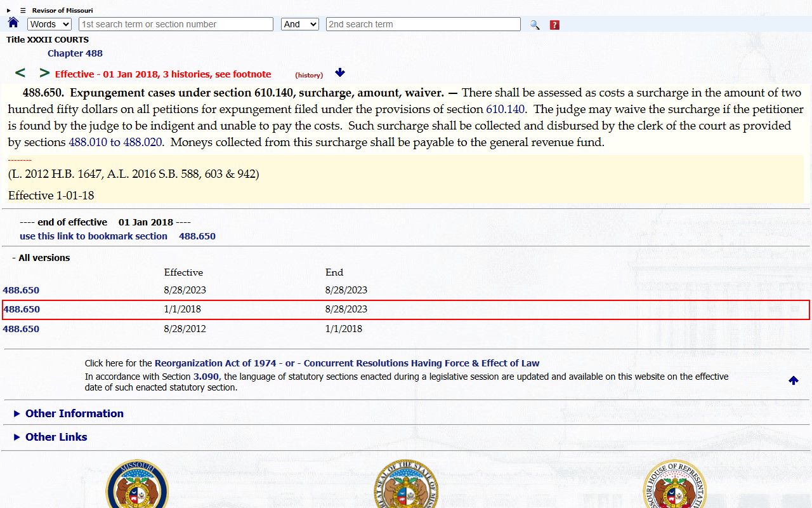Click 'Revisor of Missouri' title text
This screenshot has width=812, height=508.
click(x=62, y=10)
